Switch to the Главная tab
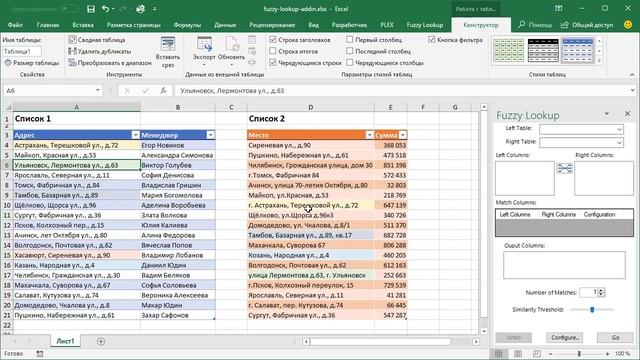 coord(48,25)
